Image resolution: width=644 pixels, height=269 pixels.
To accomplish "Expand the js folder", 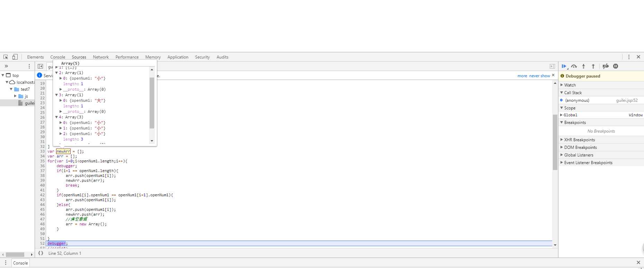I will 15,96.
